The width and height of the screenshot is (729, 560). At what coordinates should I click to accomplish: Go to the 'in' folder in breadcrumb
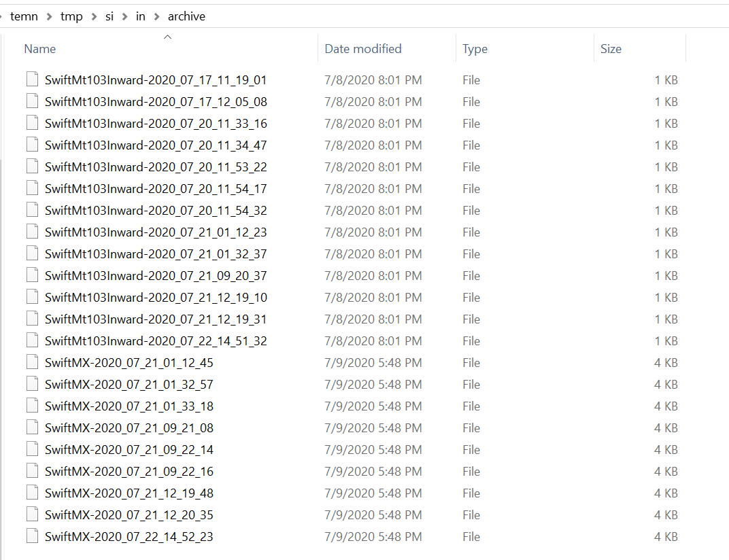[x=140, y=16]
